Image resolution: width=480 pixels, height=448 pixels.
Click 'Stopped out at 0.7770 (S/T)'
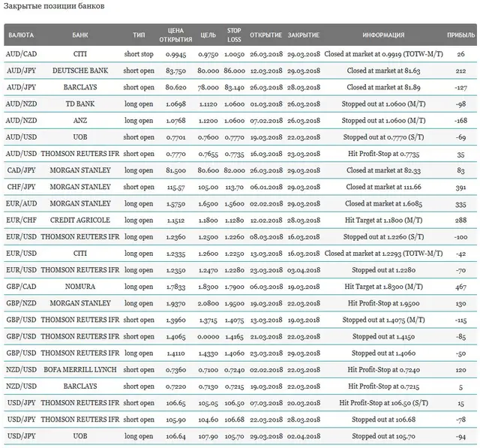click(383, 137)
